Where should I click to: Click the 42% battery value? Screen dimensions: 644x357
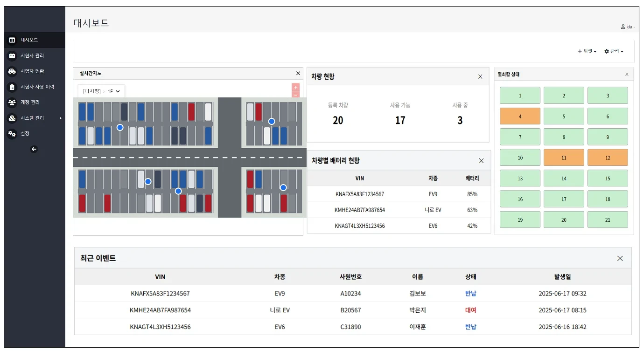[472, 226]
